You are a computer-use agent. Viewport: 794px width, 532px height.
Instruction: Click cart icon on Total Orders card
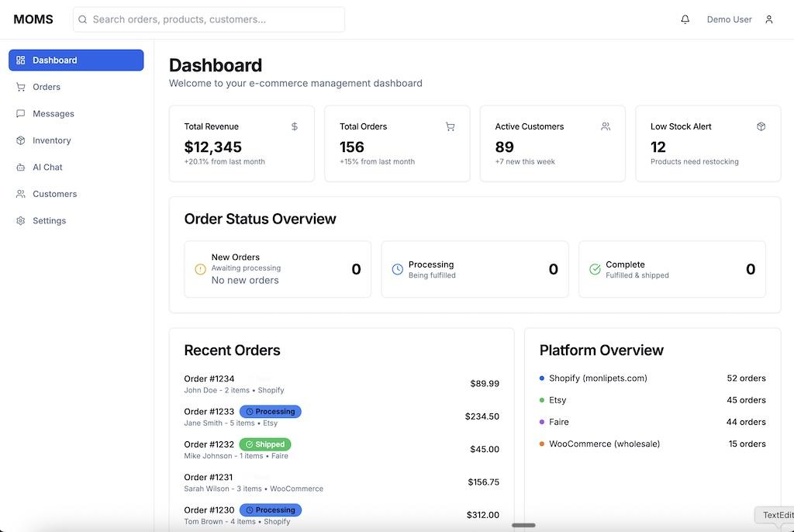(x=451, y=126)
